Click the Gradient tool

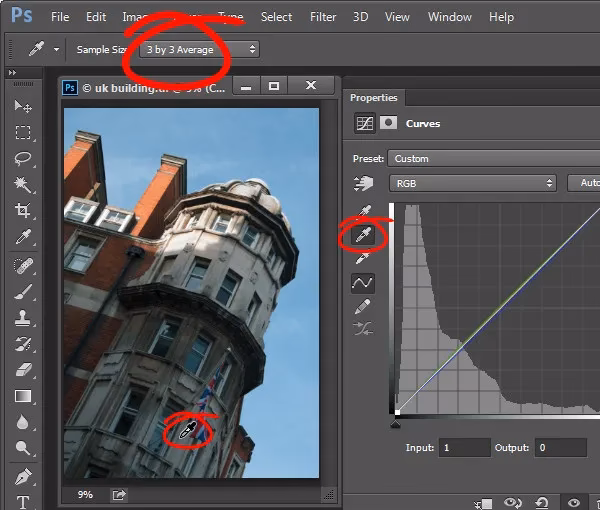(x=22, y=396)
